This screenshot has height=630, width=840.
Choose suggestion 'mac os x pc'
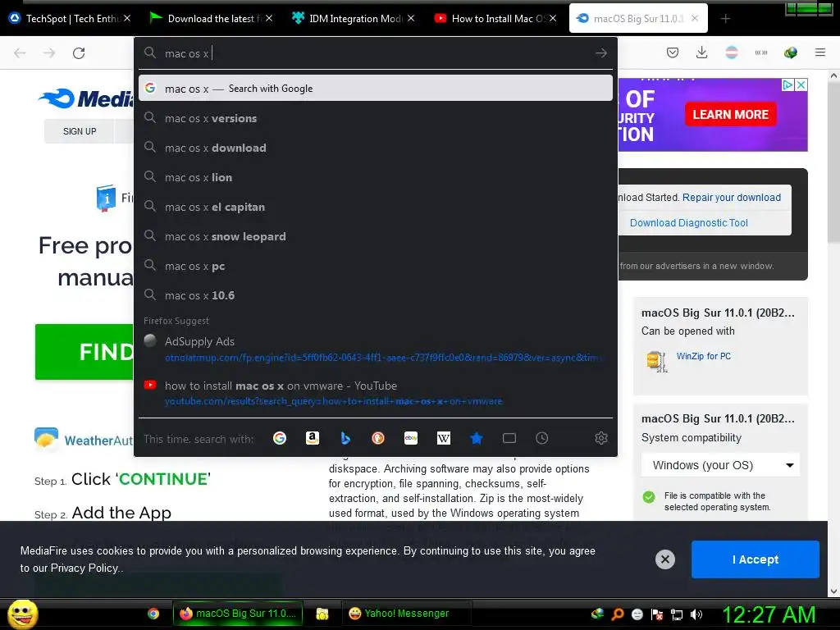(376, 266)
